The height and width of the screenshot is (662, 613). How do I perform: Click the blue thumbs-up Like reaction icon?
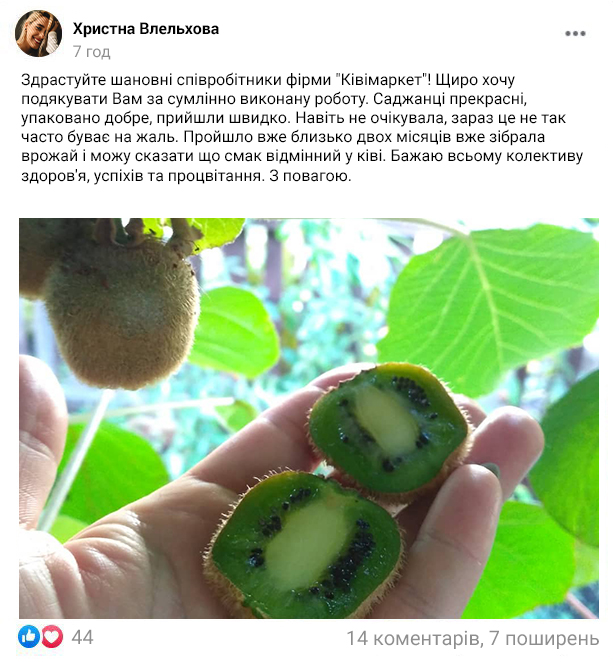click(x=29, y=637)
